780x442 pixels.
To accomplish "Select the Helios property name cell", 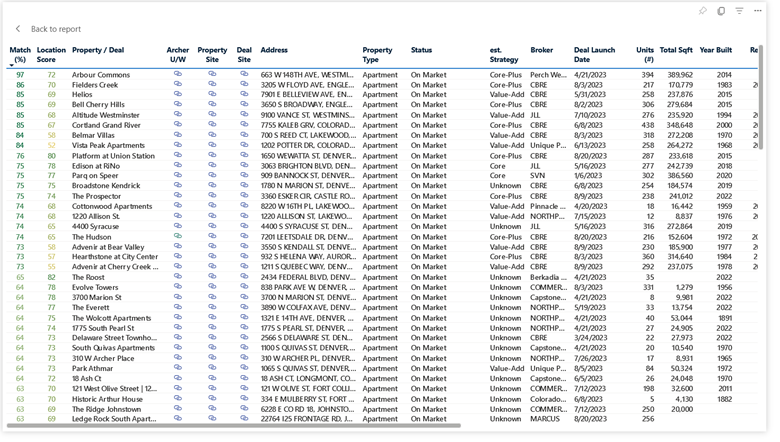I will coord(82,94).
